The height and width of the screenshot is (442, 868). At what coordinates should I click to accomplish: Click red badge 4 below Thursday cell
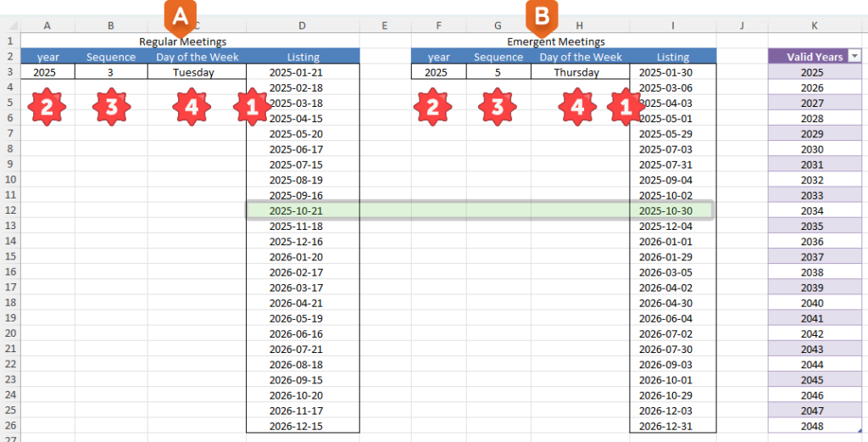576,107
